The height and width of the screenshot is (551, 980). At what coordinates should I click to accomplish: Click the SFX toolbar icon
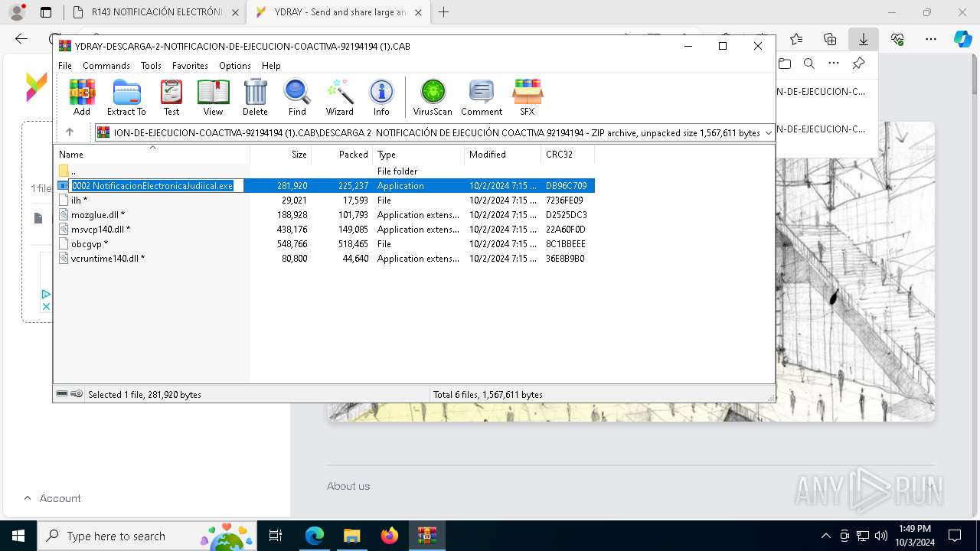click(x=528, y=97)
